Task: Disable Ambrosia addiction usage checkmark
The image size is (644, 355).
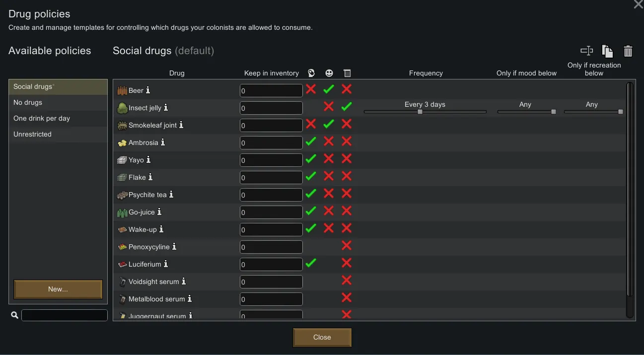Action: (311, 142)
